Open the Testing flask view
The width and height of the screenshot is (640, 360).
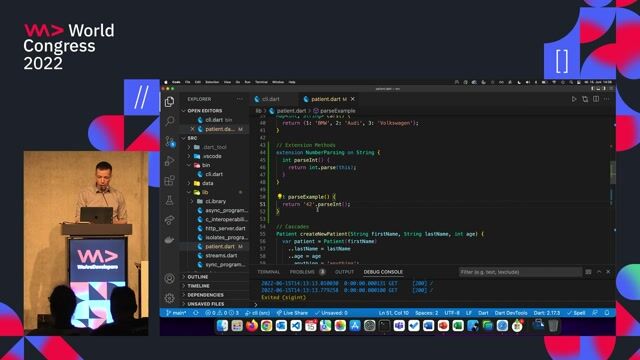pos(169,200)
